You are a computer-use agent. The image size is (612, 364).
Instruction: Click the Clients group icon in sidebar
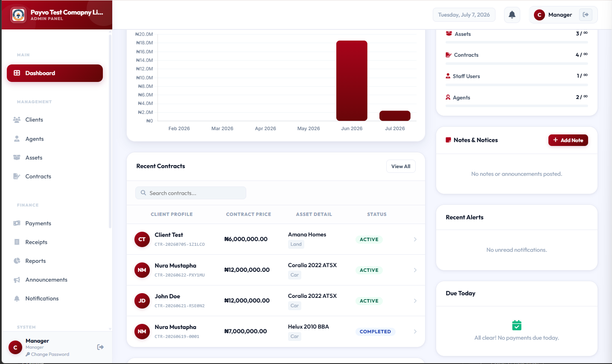pos(17,120)
